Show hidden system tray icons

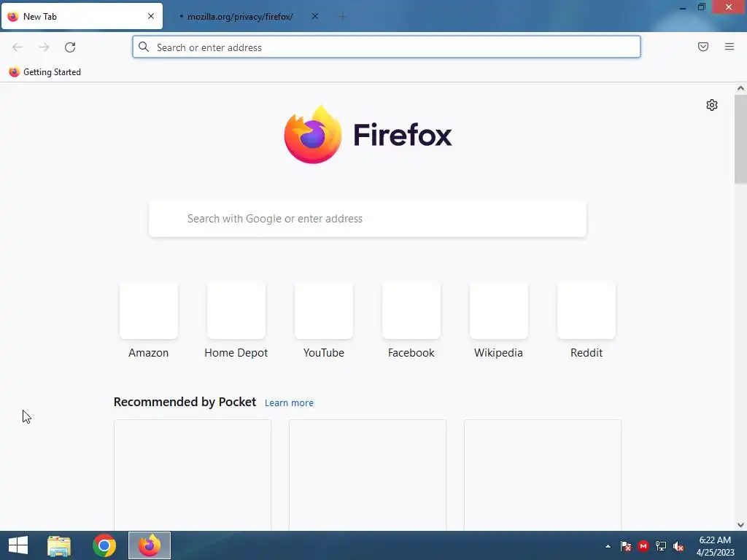pyautogui.click(x=608, y=546)
